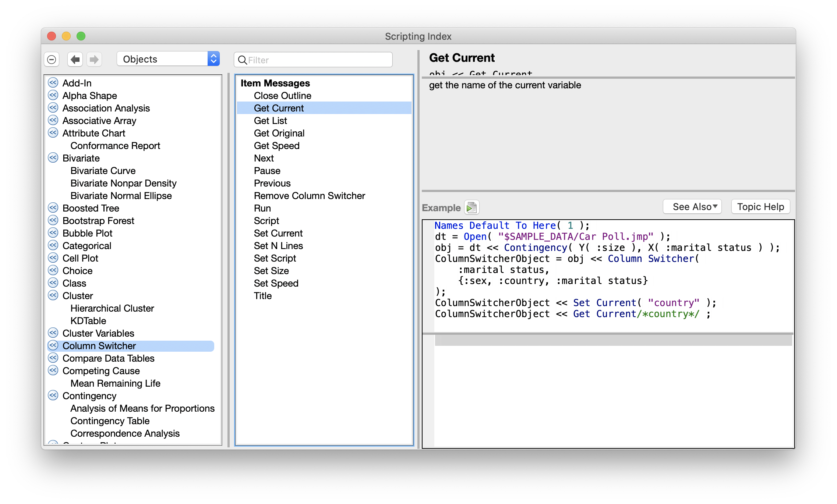The width and height of the screenshot is (837, 504).
Task: Collapse the Bivariate category chevron icon
Action: pyautogui.click(x=53, y=158)
